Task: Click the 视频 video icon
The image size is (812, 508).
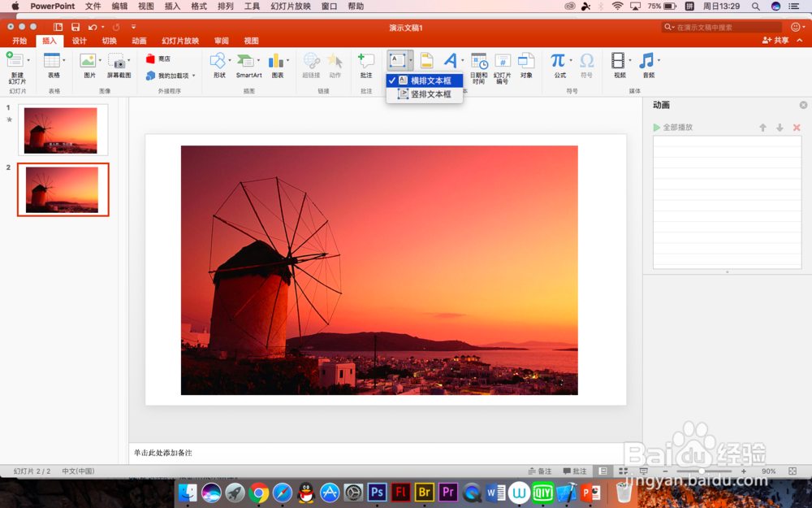Action: [618, 61]
